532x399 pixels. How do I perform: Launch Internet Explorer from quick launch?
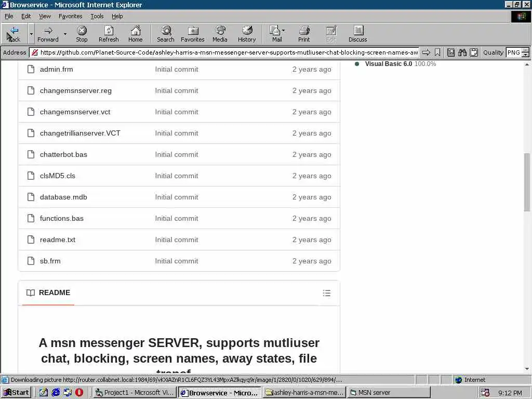56,393
